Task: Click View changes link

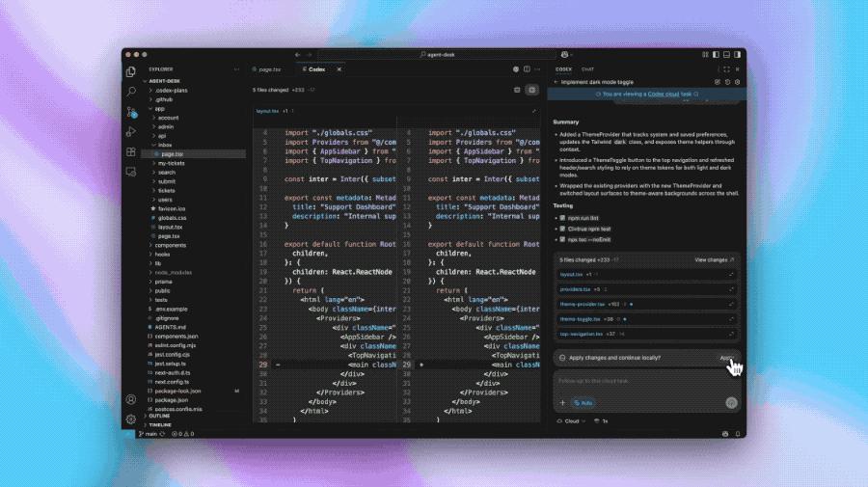Action: (x=714, y=260)
